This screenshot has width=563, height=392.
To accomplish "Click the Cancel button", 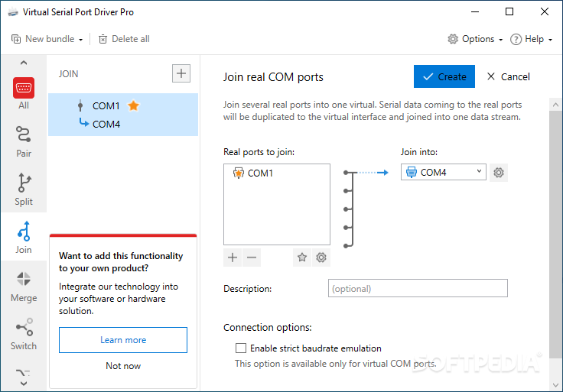I will pos(508,76).
